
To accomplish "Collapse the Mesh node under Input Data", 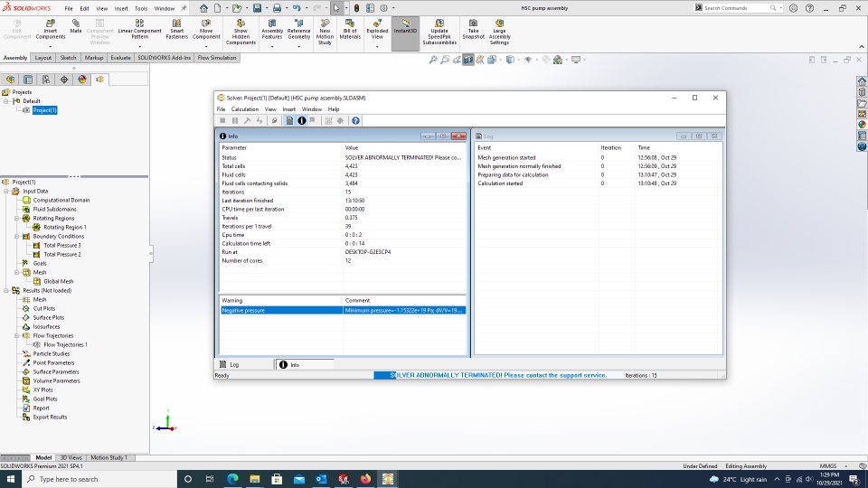I will (17, 272).
